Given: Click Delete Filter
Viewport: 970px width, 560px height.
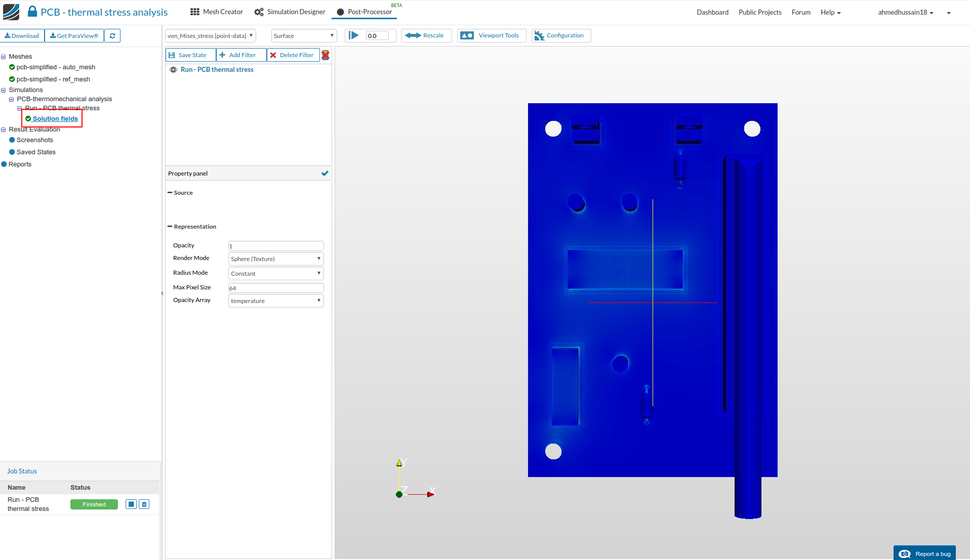Looking at the screenshot, I should pos(293,55).
